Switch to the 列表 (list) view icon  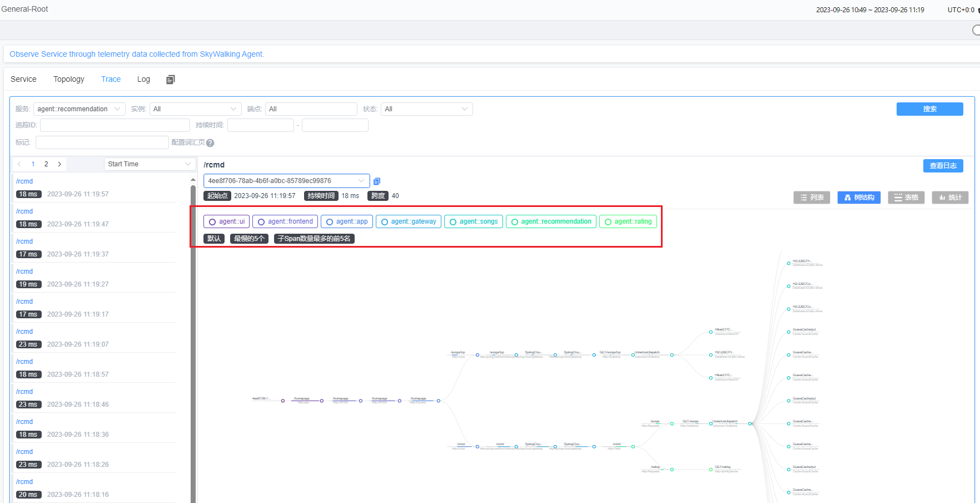(811, 197)
